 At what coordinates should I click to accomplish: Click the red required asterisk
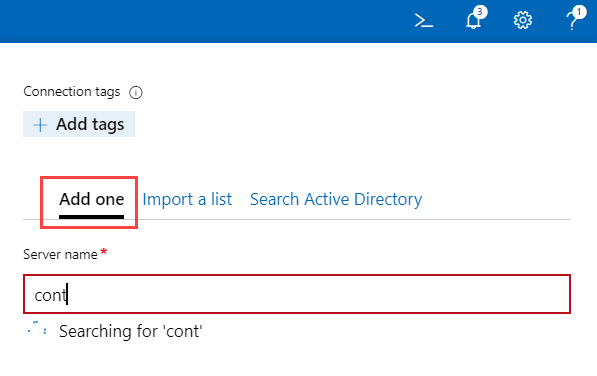coord(104,252)
